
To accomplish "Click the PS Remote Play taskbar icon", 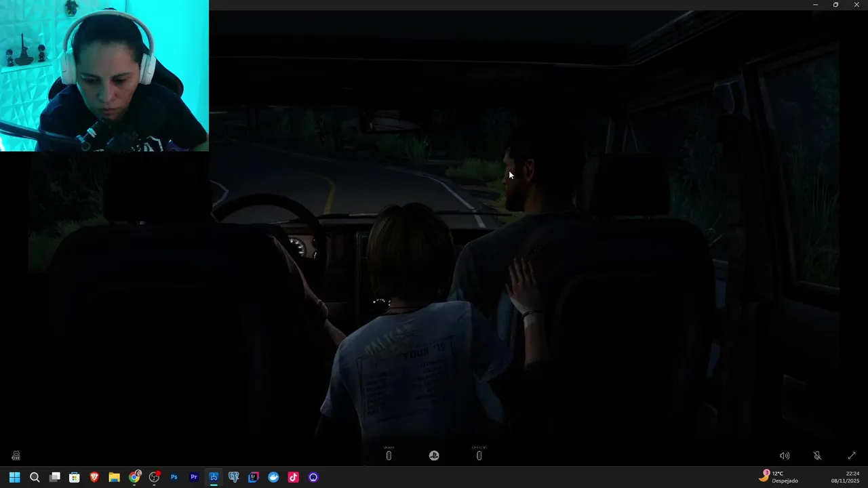I will pos(214,477).
